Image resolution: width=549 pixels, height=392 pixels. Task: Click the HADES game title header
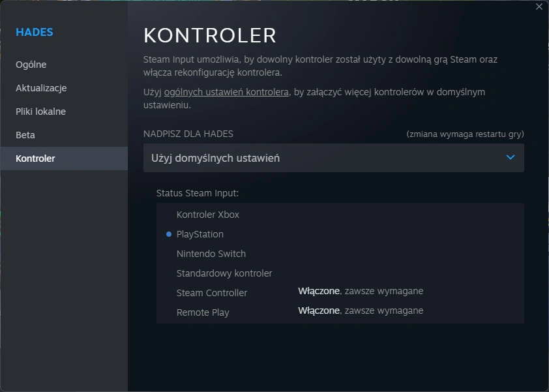pyautogui.click(x=35, y=32)
